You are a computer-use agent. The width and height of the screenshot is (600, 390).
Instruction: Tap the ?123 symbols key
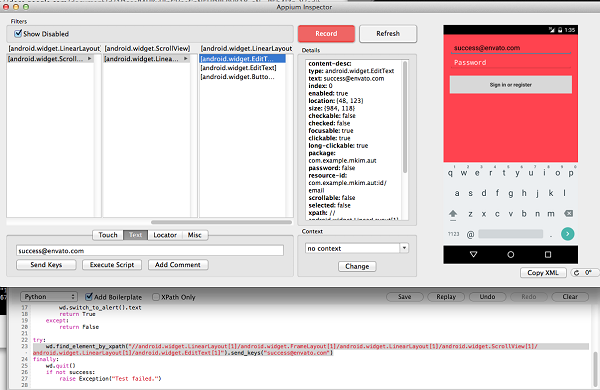pyautogui.click(x=453, y=234)
